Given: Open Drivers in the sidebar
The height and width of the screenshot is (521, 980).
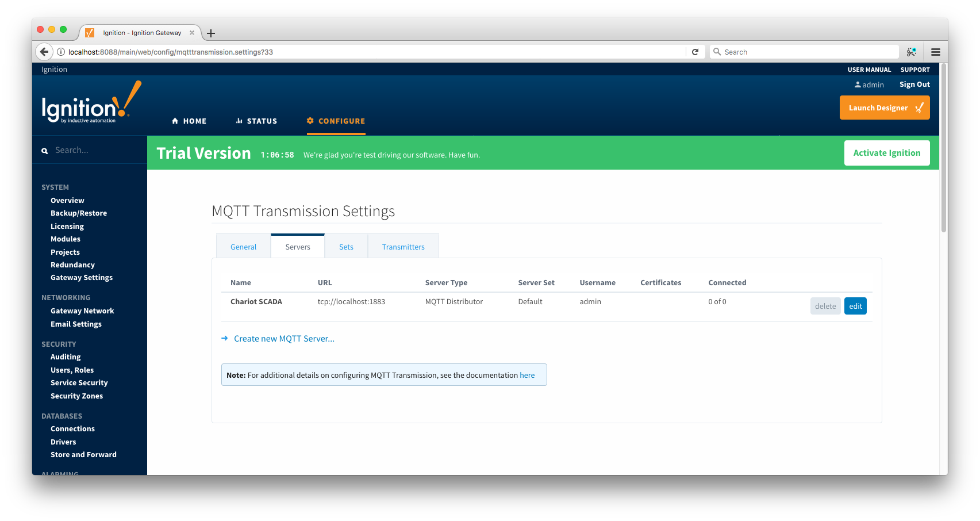Looking at the screenshot, I should [x=63, y=442].
